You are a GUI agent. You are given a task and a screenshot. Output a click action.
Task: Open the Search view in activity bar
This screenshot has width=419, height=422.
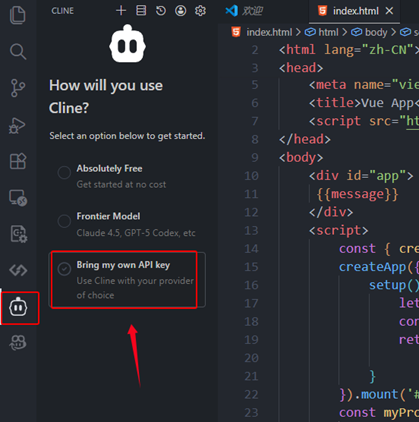18,52
